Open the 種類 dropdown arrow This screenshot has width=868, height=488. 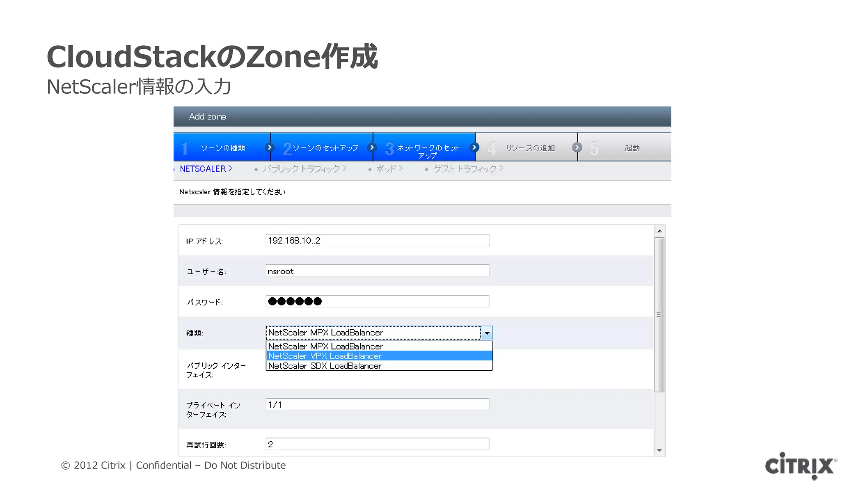[487, 333]
